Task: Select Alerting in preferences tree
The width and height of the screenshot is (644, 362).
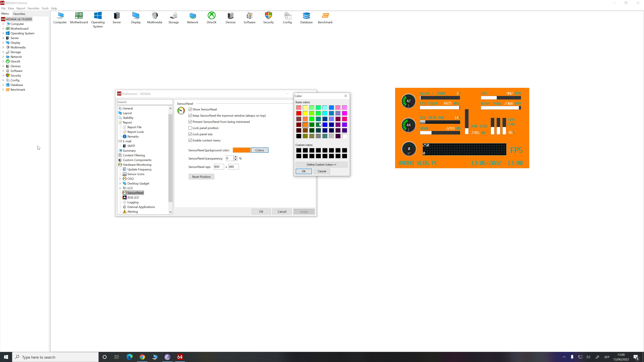Action: point(132,212)
